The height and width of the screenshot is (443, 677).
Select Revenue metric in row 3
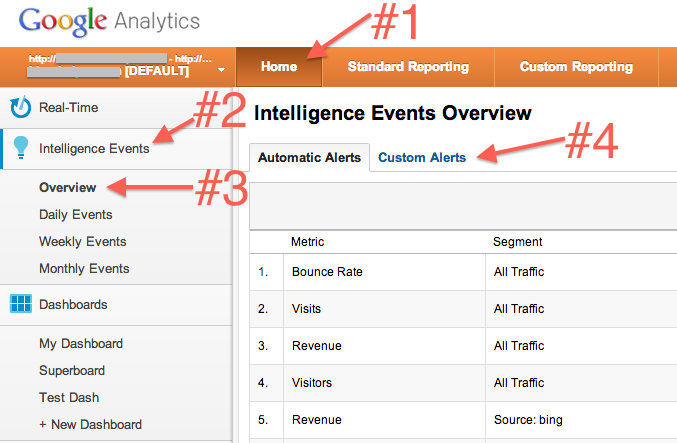coord(316,346)
